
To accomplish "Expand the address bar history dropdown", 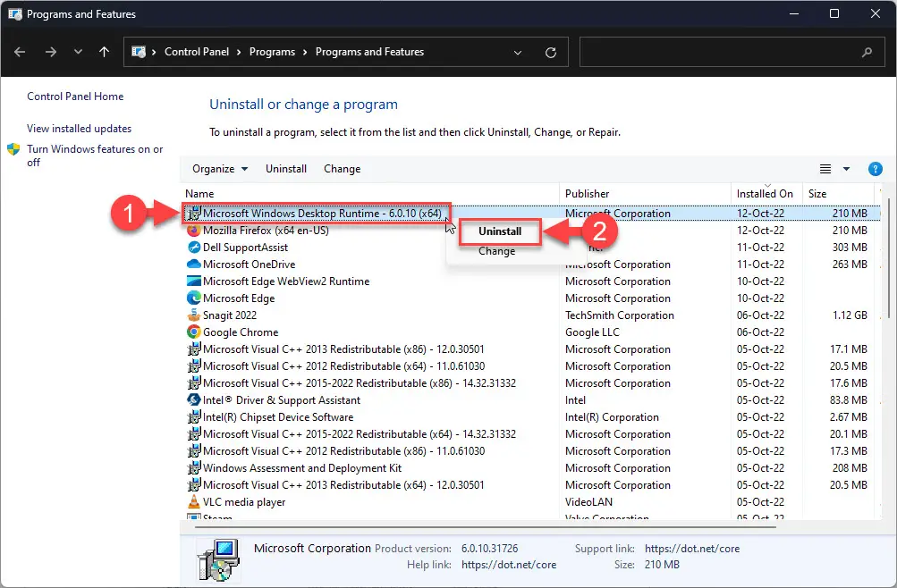I will pos(518,53).
